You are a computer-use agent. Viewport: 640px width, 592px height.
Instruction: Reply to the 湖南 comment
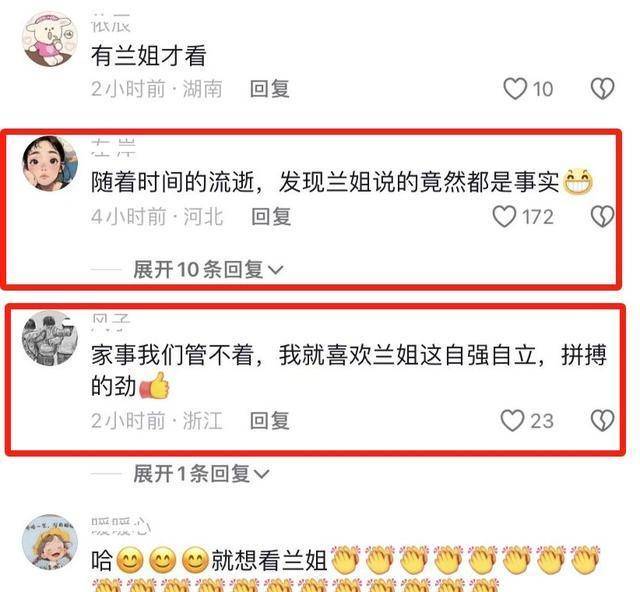[270, 89]
